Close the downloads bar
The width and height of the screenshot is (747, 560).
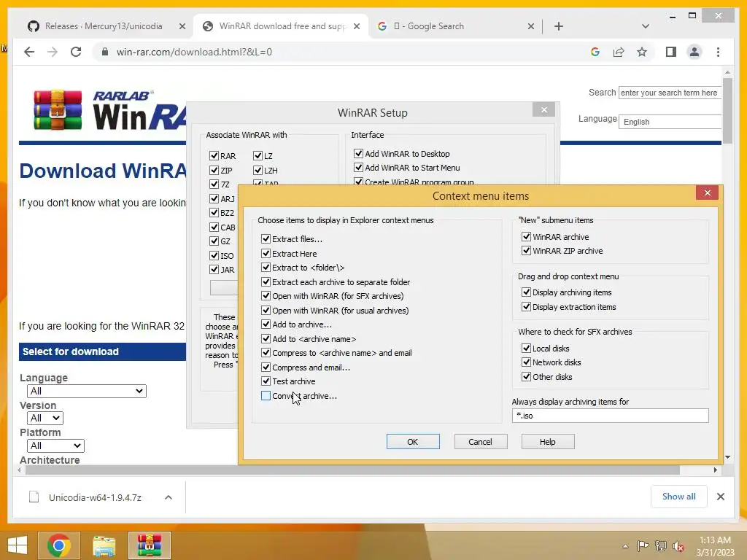coord(720,497)
